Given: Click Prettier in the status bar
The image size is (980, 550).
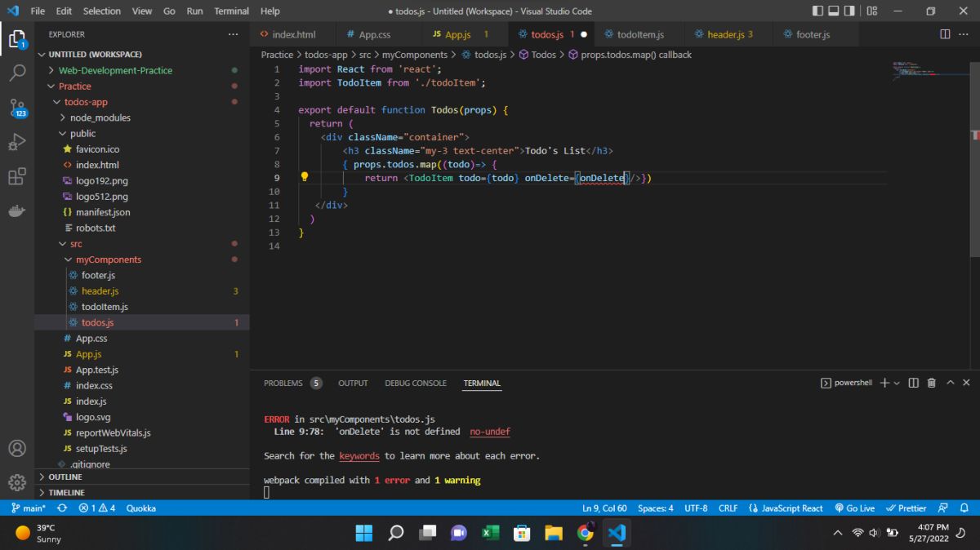Looking at the screenshot, I should [906, 508].
